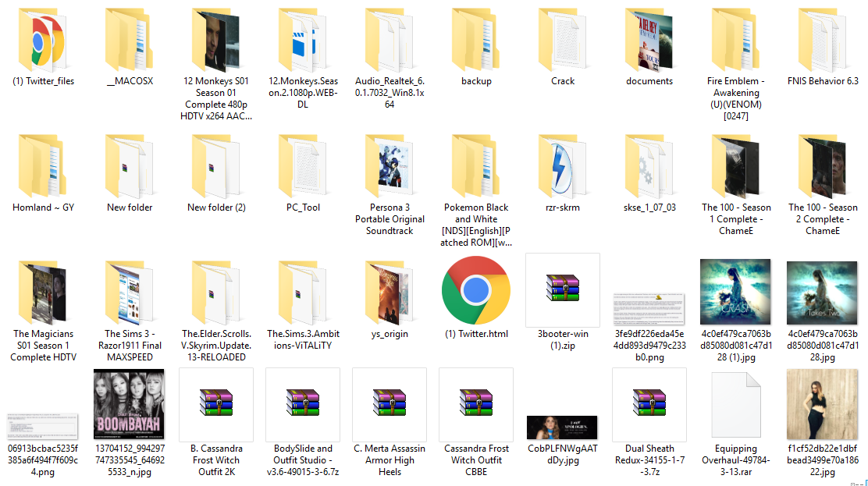868x486 pixels.
Task: Open the 12 Monkeys S01 Season 01 folder
Action: tap(216, 40)
